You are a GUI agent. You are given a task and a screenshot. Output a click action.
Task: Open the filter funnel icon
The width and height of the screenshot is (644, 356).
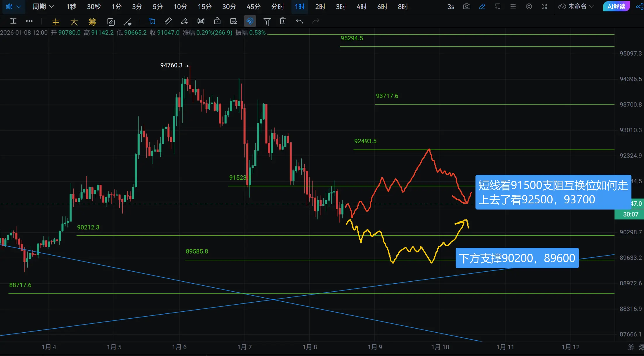(x=267, y=21)
